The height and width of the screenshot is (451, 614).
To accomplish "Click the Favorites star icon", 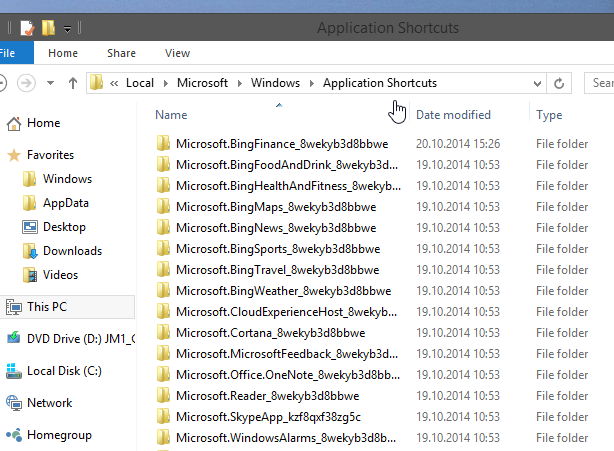I will click(x=14, y=155).
